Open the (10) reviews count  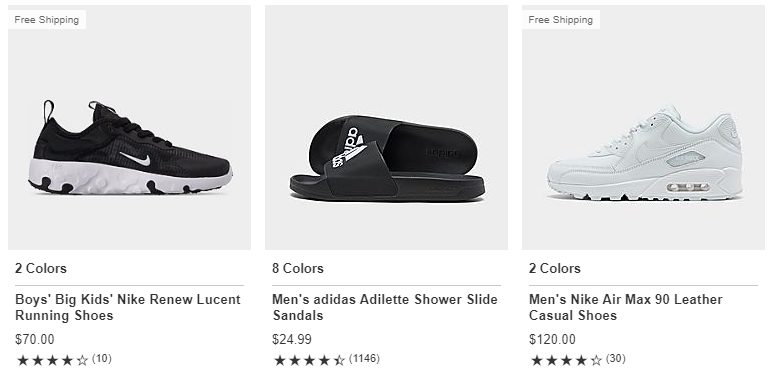click(101, 359)
